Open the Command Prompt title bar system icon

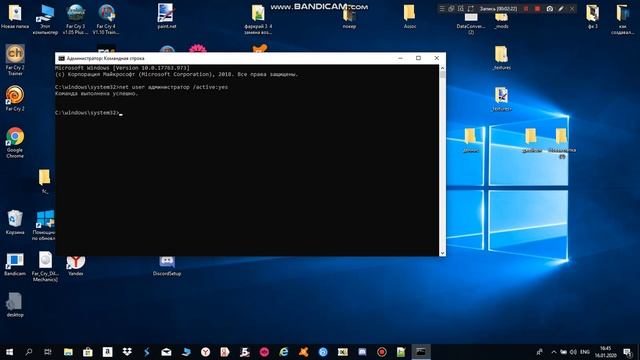[x=61, y=58]
